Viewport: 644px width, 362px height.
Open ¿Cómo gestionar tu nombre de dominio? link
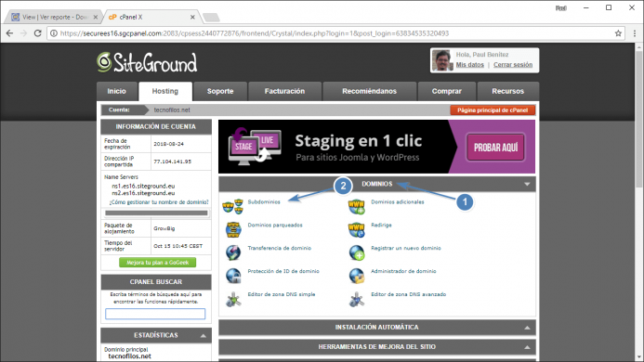tap(159, 202)
